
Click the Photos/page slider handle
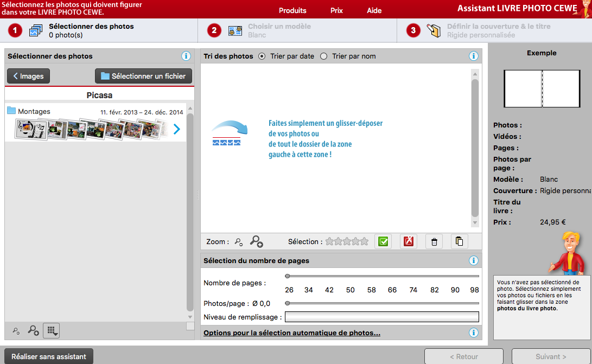point(287,303)
